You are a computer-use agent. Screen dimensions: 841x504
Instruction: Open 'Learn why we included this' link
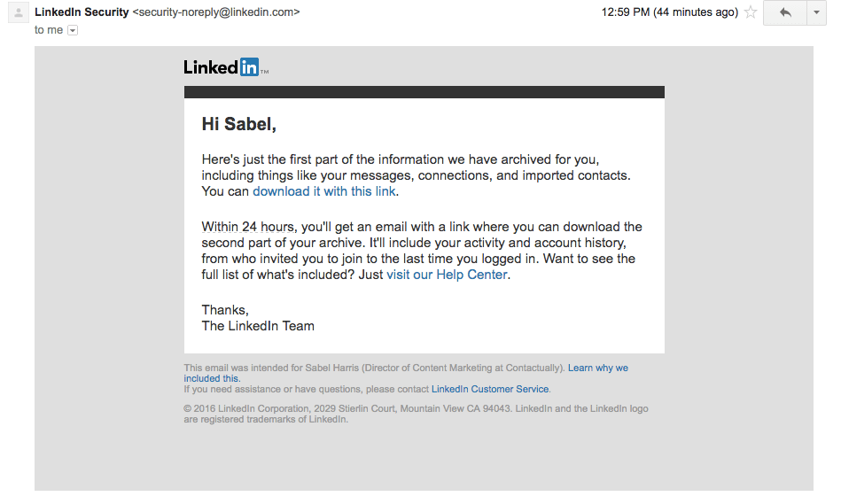(406, 373)
